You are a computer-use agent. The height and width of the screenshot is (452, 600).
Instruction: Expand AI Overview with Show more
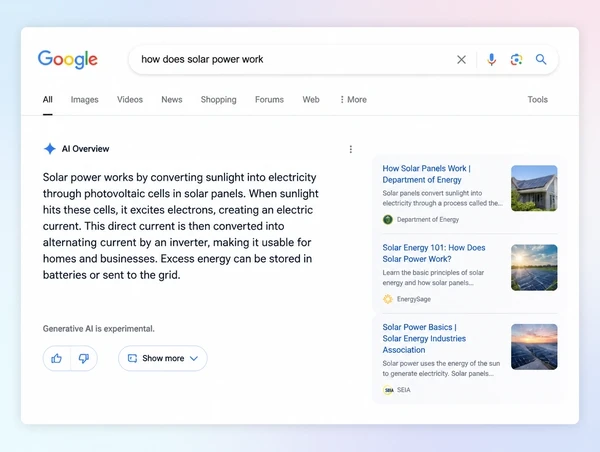pos(163,359)
